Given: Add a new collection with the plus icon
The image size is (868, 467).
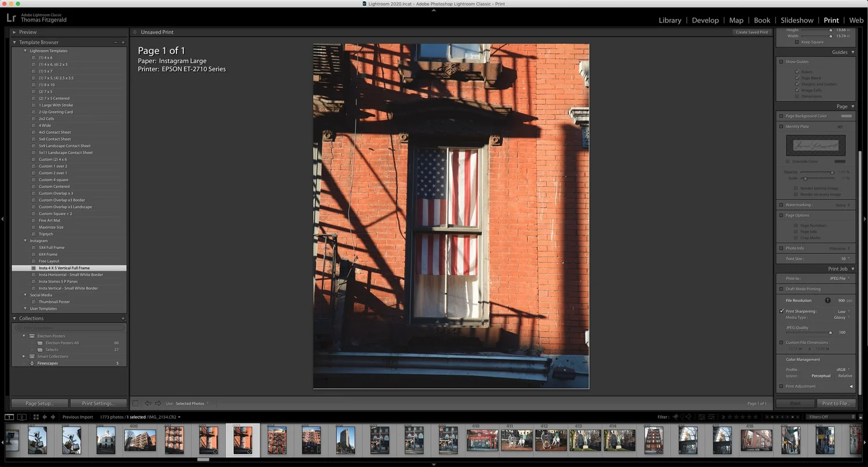Looking at the screenshot, I should tap(123, 318).
